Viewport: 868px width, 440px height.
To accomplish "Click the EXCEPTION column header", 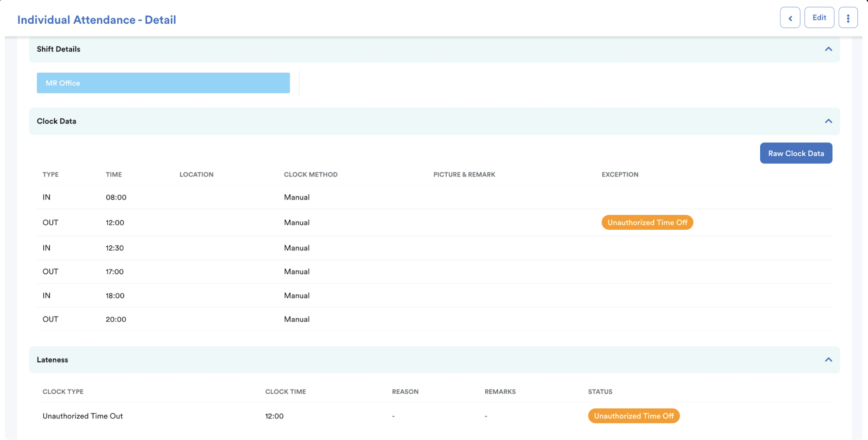I will pos(619,175).
